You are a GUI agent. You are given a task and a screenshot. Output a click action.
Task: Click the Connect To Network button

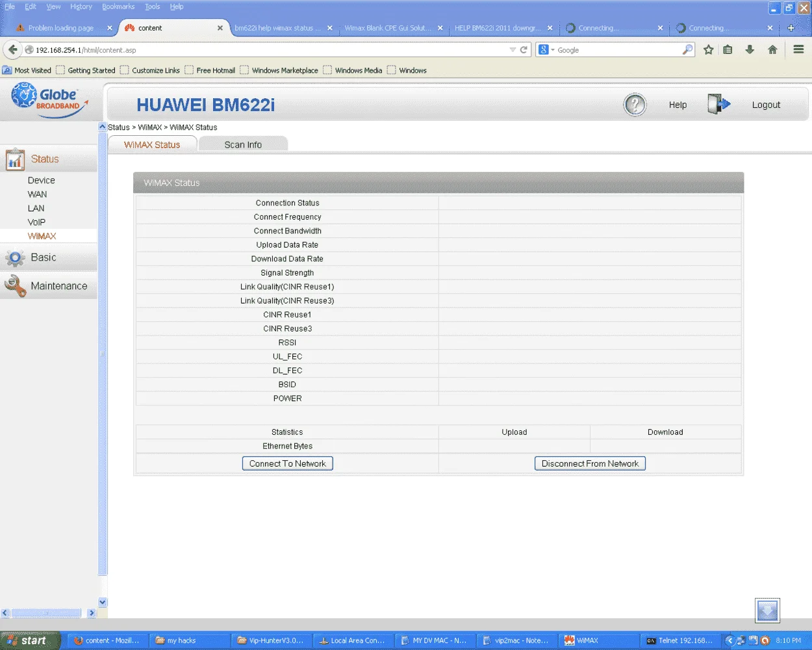(x=288, y=463)
